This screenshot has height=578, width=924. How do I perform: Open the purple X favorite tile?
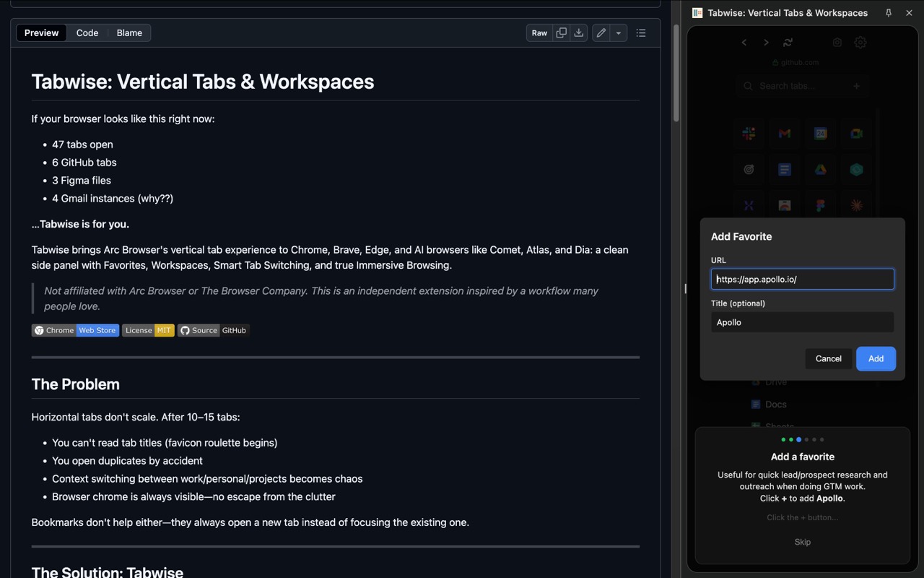pyautogui.click(x=749, y=205)
